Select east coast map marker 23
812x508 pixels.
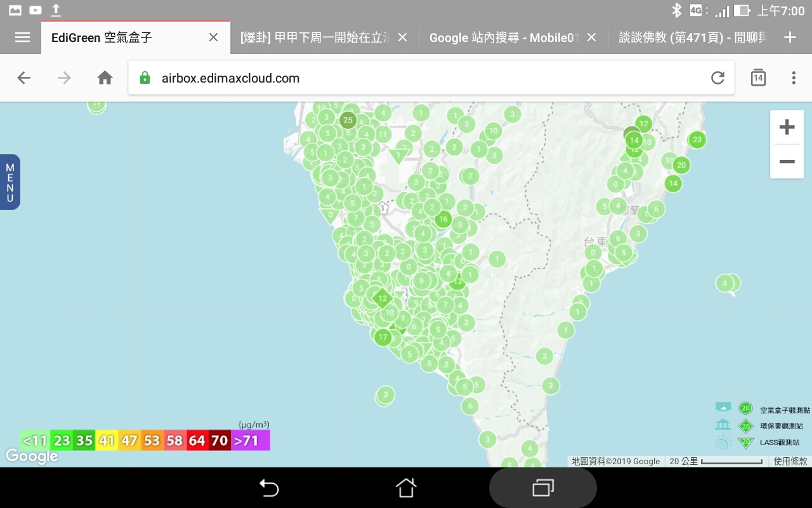click(697, 139)
